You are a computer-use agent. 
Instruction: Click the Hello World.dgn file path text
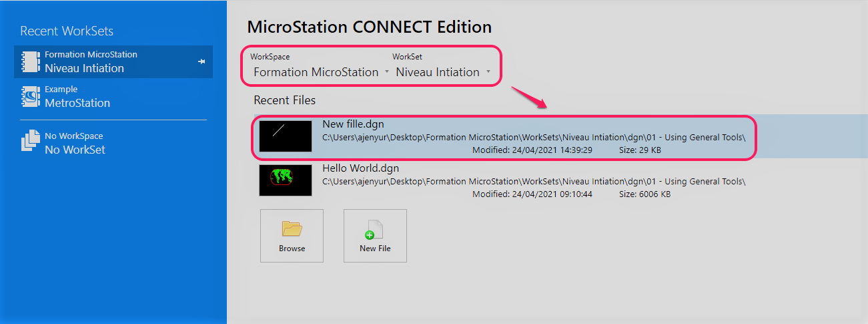534,181
